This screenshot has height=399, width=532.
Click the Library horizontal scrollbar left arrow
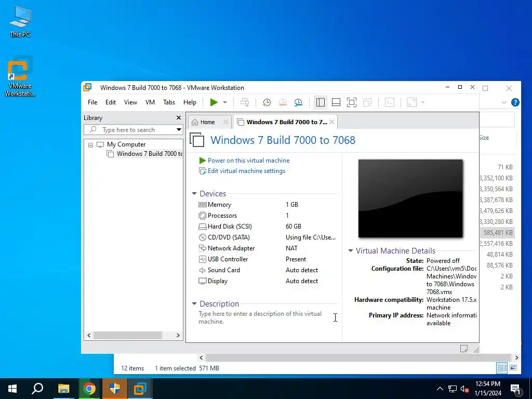coord(89,335)
